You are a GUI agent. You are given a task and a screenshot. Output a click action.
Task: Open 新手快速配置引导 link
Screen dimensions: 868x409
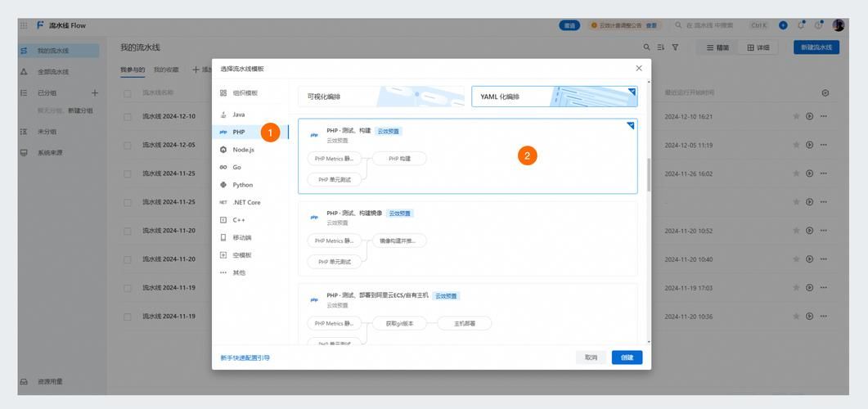[245, 358]
